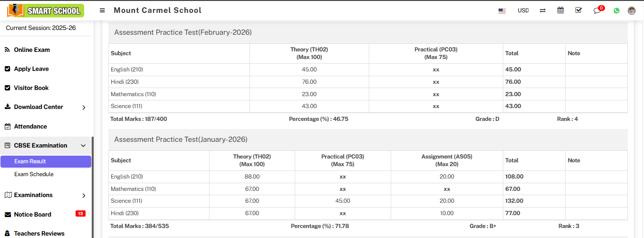
Task: Click the sidebar vertical scrollbar
Action: point(93,186)
